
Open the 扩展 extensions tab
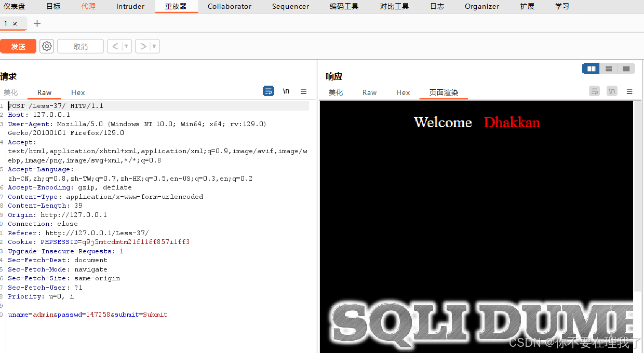click(527, 6)
